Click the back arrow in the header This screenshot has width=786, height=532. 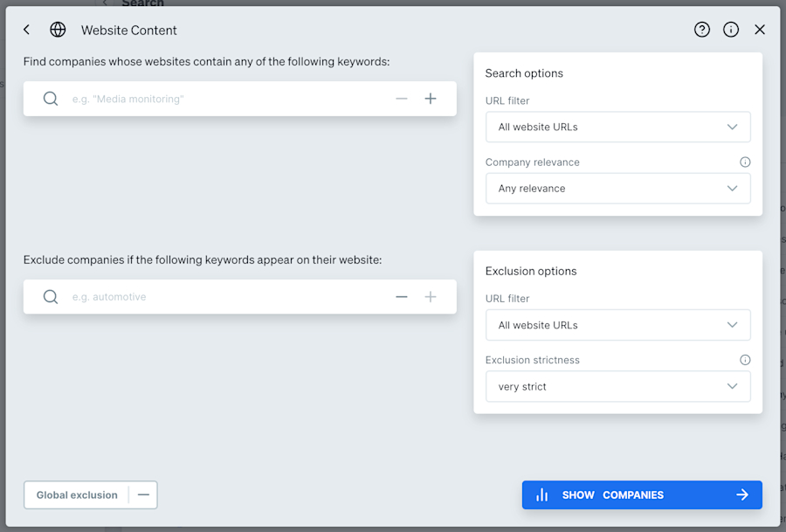click(26, 29)
